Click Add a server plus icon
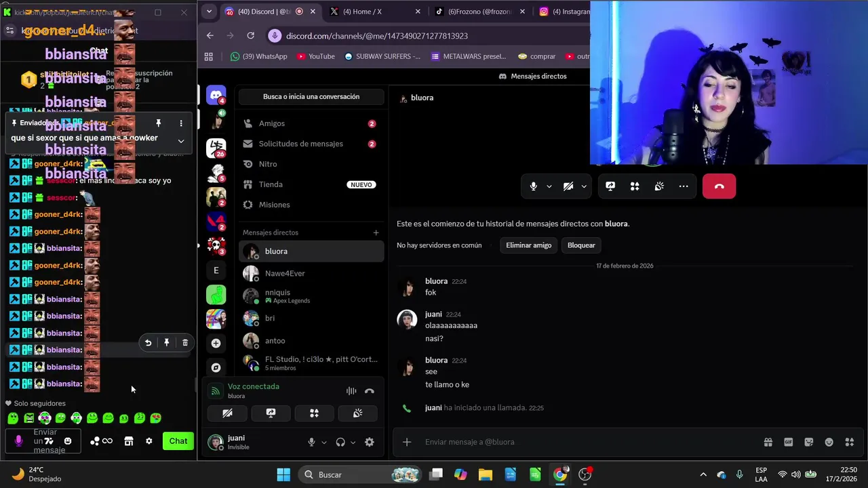 pos(216,343)
